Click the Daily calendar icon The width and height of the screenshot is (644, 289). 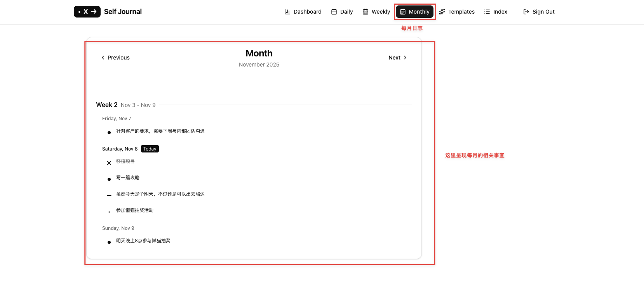334,12
